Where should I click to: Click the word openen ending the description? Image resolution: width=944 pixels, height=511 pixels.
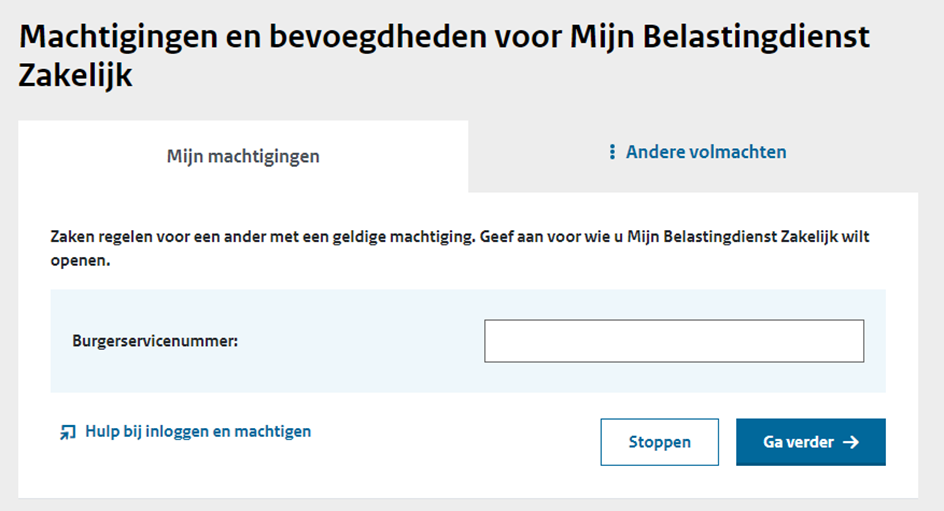(x=79, y=261)
